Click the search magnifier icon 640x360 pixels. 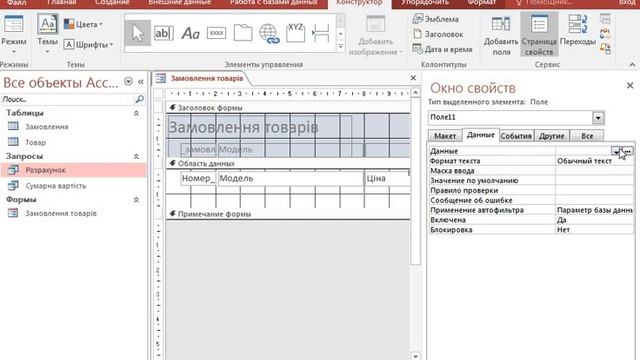pos(139,99)
